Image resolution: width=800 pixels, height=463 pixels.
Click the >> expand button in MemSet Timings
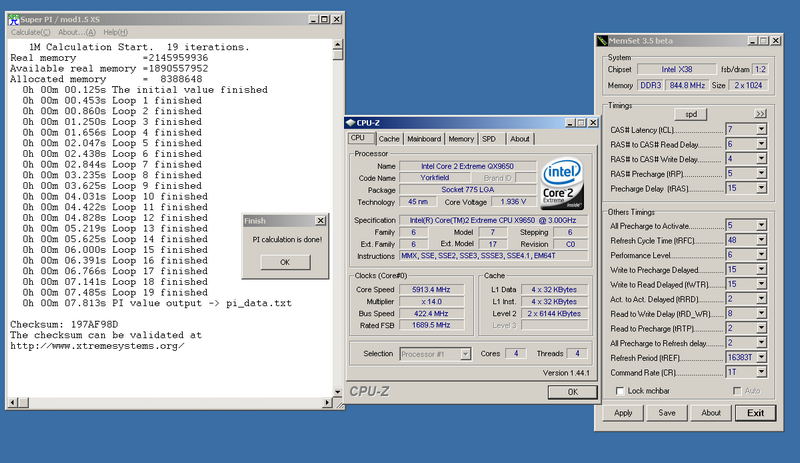[760, 114]
